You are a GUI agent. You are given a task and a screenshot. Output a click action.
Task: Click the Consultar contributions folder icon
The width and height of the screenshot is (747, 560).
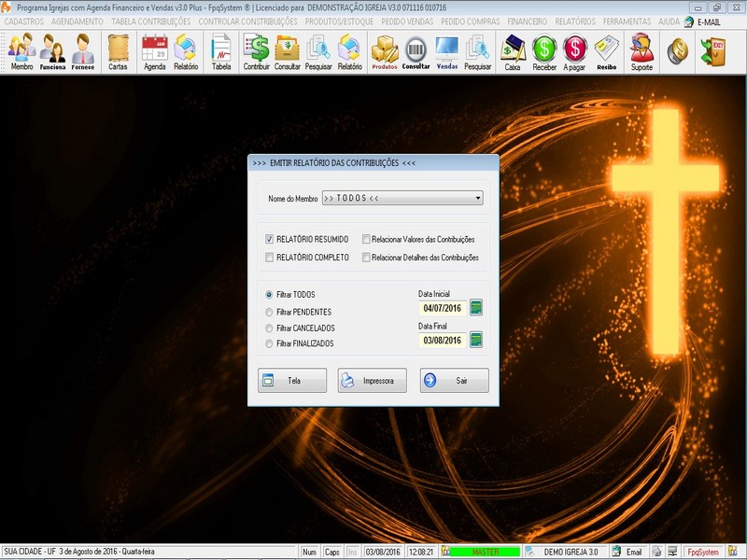coord(288,52)
